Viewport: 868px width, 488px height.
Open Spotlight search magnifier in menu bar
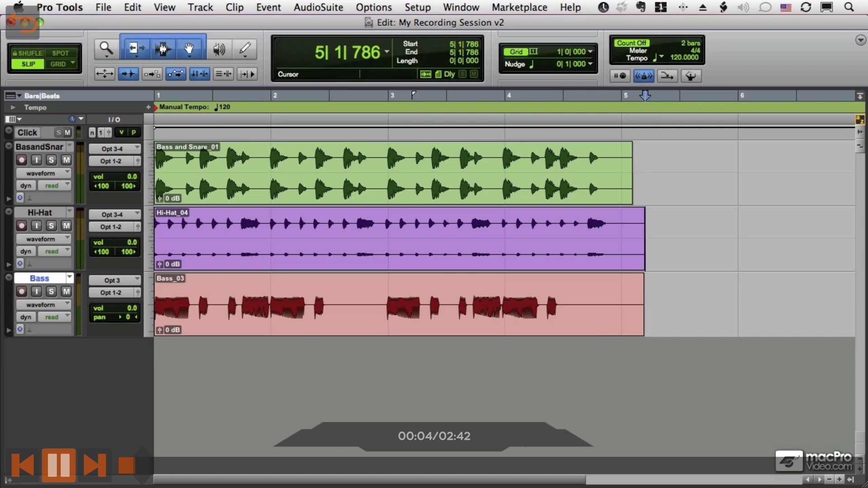coord(849,7)
